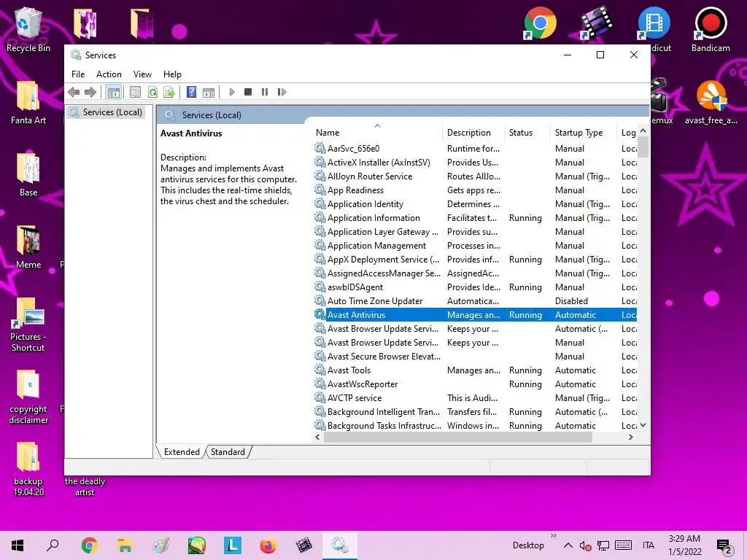Select the Avast Secure Browser Elevation service
Viewport: 747px width, 560px height.
click(x=475, y=356)
